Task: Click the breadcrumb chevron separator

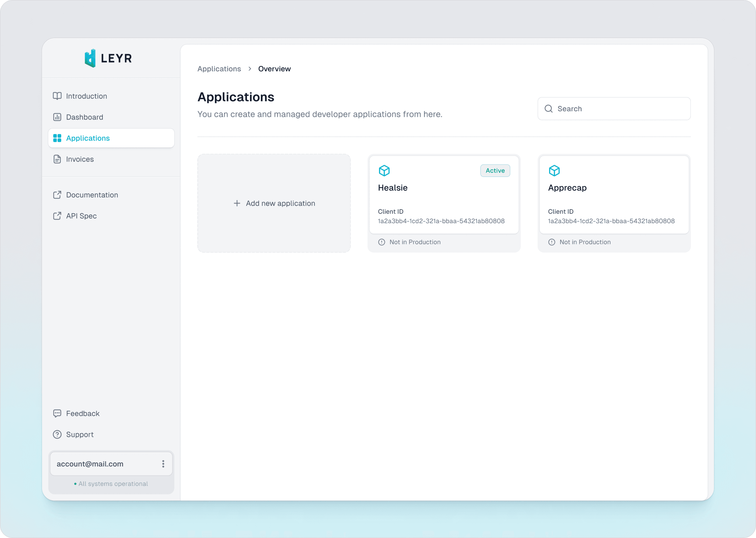Action: [250, 69]
